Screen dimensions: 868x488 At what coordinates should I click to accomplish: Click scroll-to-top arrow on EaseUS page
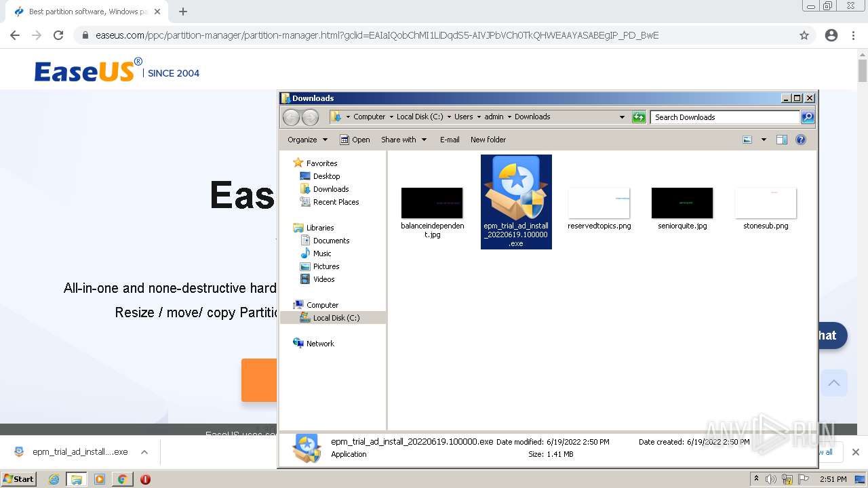[834, 383]
